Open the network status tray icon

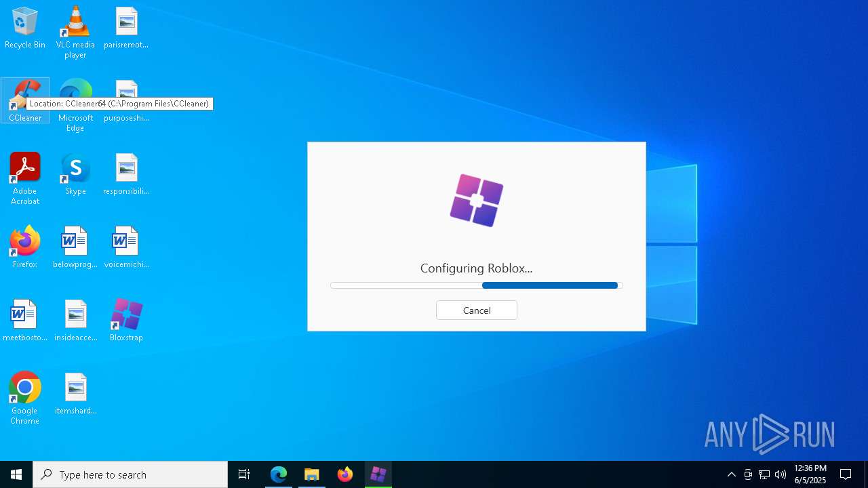click(x=764, y=474)
